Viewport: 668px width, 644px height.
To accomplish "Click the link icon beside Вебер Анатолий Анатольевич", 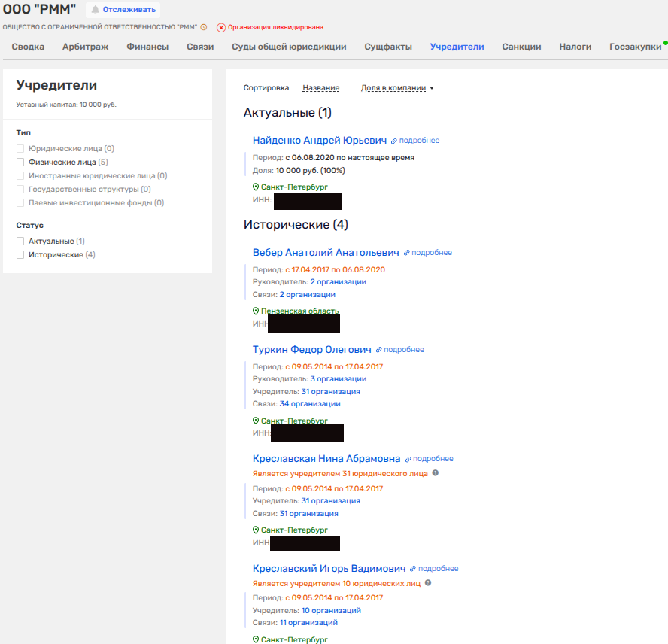I will [407, 253].
